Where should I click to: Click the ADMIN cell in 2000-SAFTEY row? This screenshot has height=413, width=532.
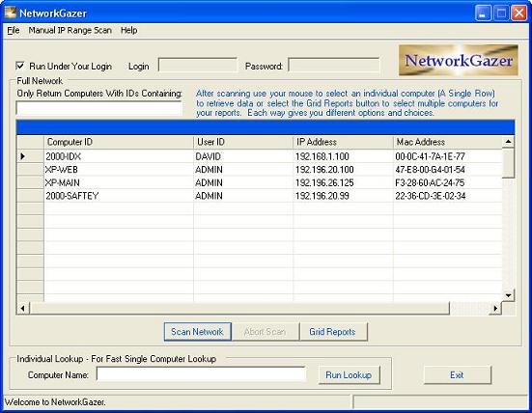pos(243,196)
